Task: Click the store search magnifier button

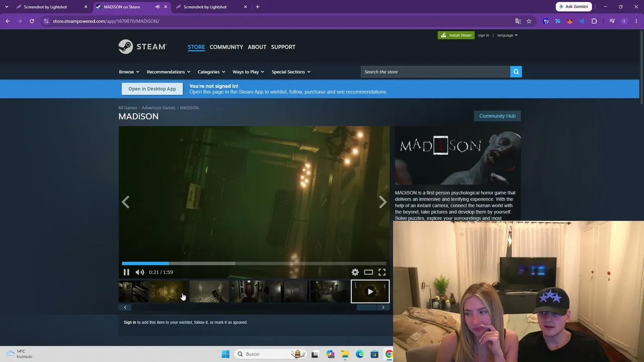Action: [516, 72]
